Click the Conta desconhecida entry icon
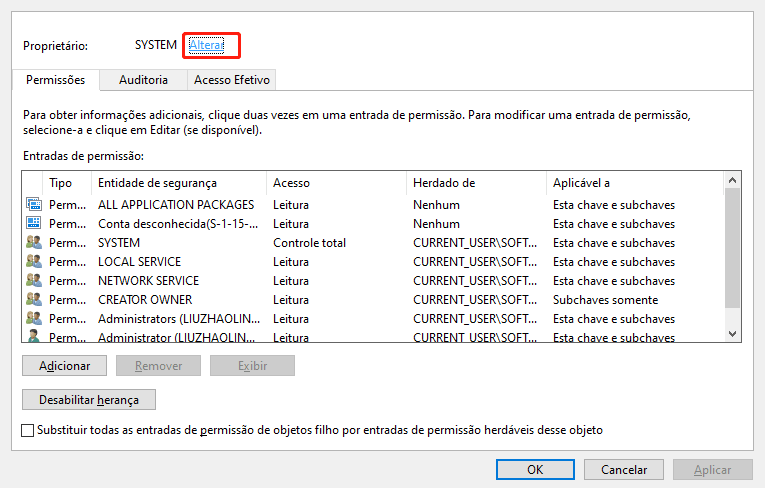 point(34,224)
